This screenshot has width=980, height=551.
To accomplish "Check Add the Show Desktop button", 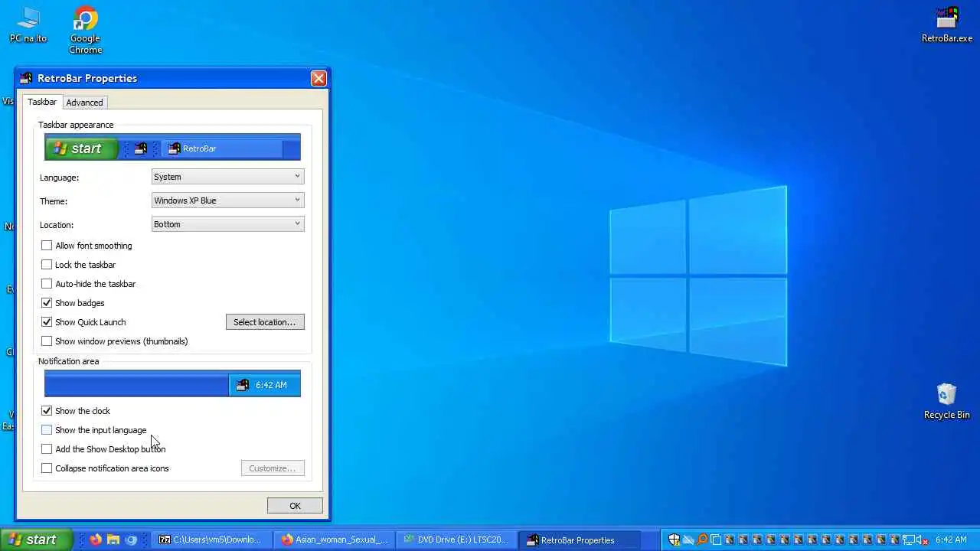I will [47, 449].
